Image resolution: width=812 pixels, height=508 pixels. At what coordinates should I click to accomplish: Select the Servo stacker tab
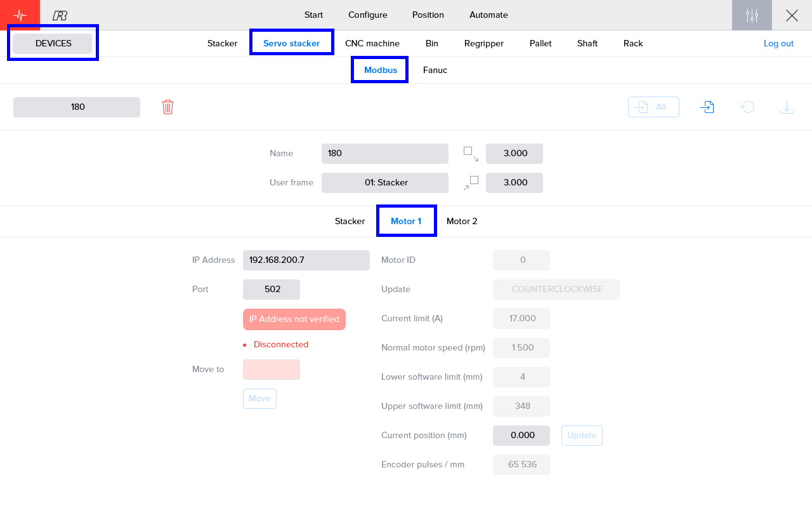[x=291, y=43]
